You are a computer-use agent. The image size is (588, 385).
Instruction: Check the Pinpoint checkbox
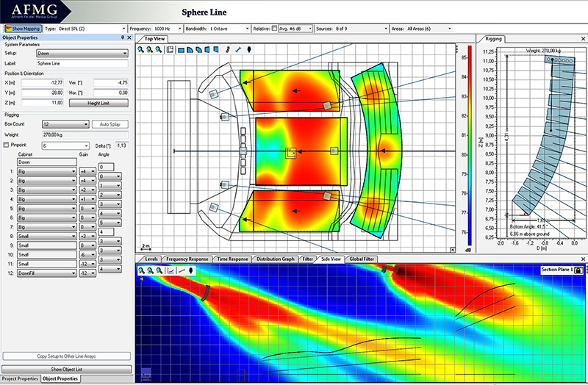tap(7, 145)
